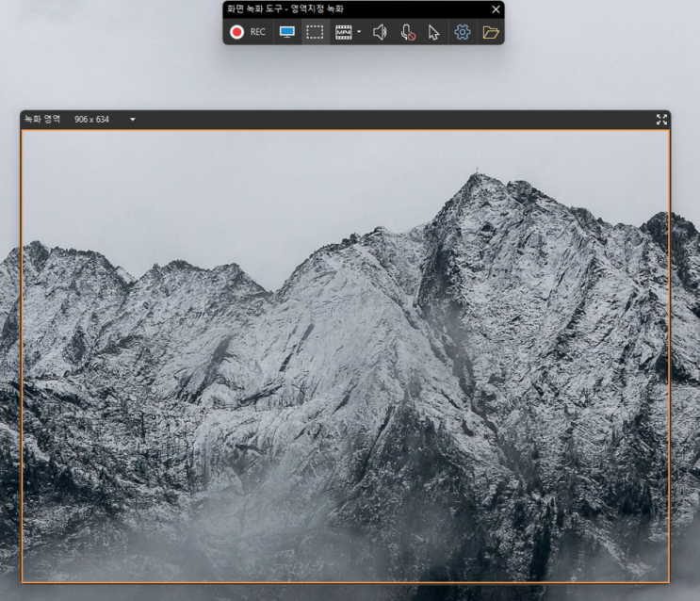Open settings with the gear icon

pyautogui.click(x=462, y=32)
